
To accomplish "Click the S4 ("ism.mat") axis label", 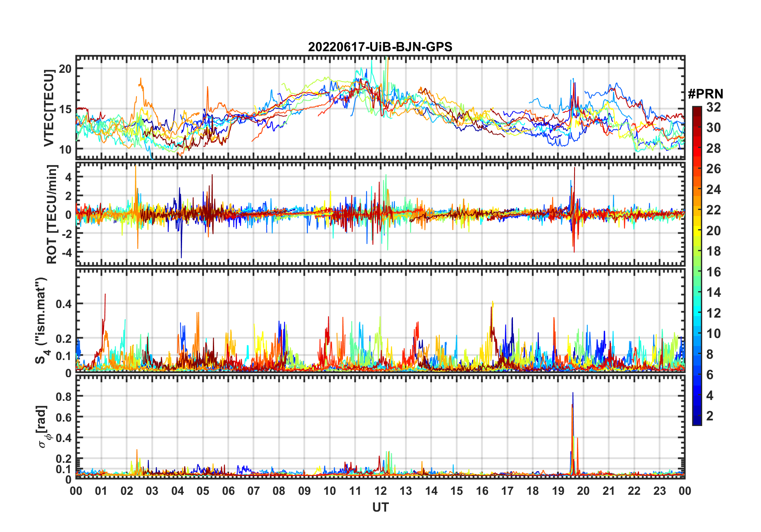I will tap(42, 320).
